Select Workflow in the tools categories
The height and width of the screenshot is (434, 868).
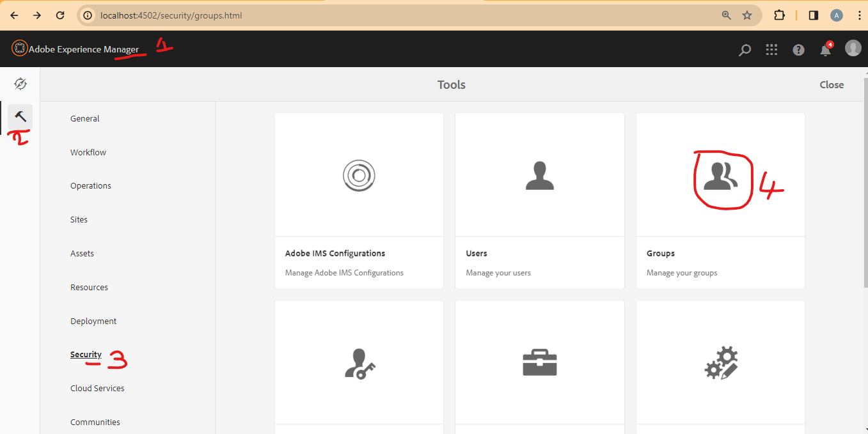coord(88,152)
